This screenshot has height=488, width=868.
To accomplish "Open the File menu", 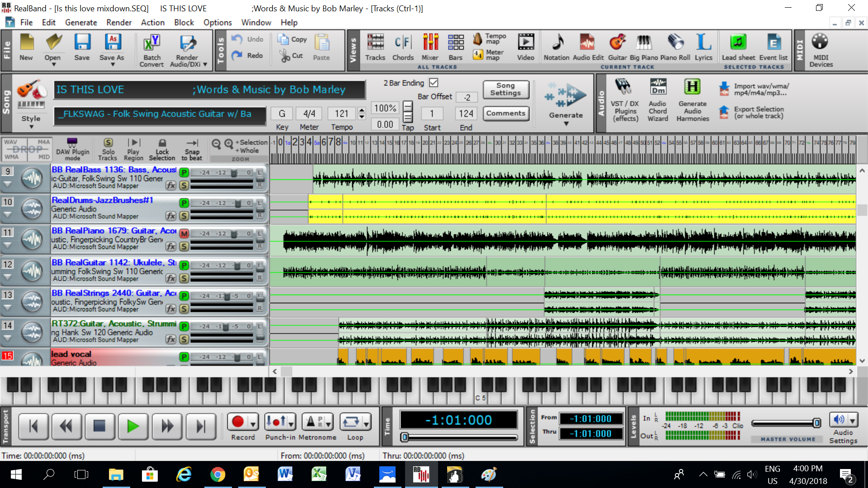I will tap(26, 22).
